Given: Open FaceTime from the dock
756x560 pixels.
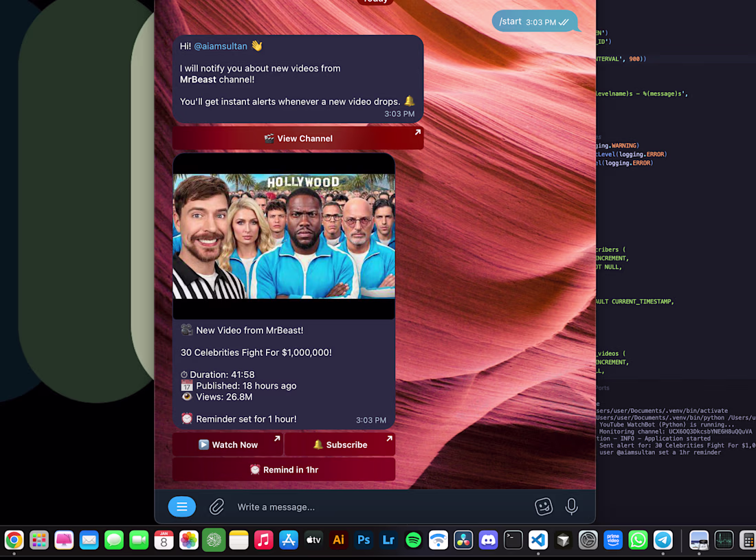Looking at the screenshot, I should (x=139, y=540).
